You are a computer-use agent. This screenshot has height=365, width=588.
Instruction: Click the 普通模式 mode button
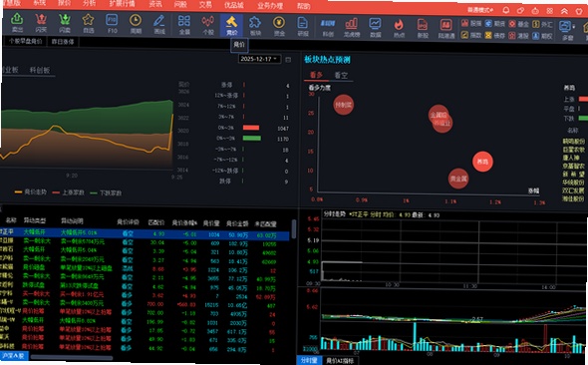coord(480,10)
